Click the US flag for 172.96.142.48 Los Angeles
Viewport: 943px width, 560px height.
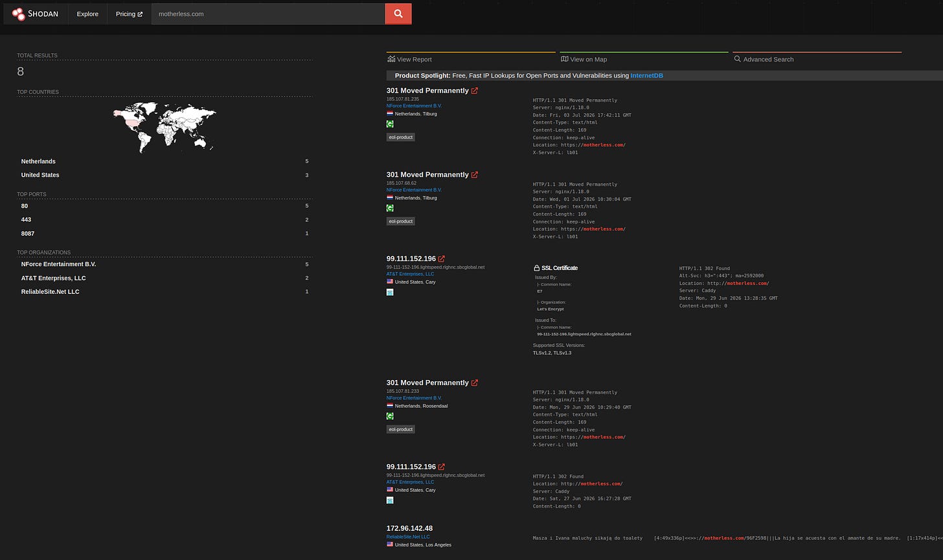click(390, 544)
